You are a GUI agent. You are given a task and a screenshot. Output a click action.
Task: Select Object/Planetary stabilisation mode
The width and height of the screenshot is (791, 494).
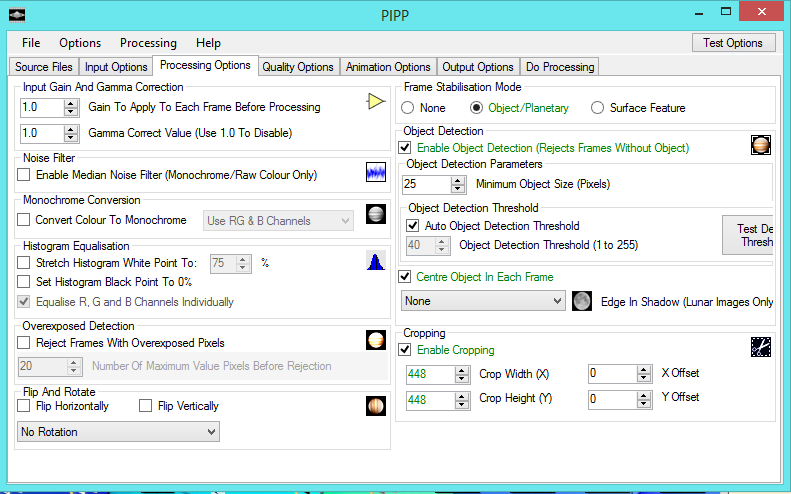tap(476, 107)
